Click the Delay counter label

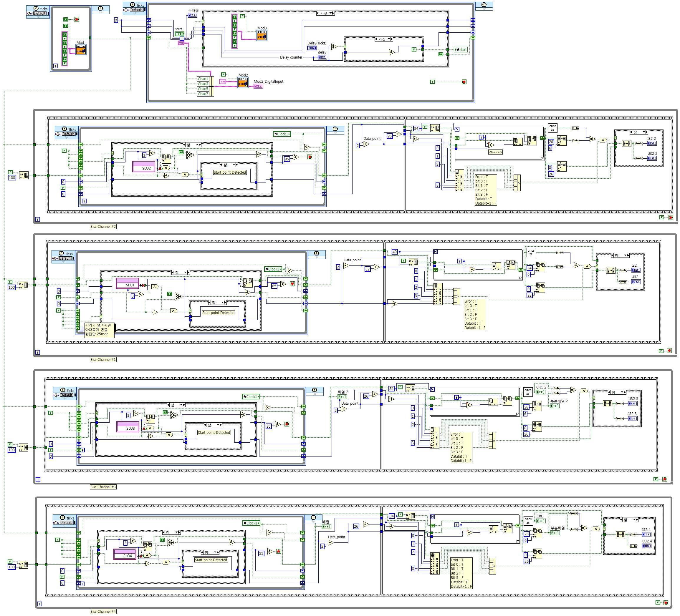291,57
